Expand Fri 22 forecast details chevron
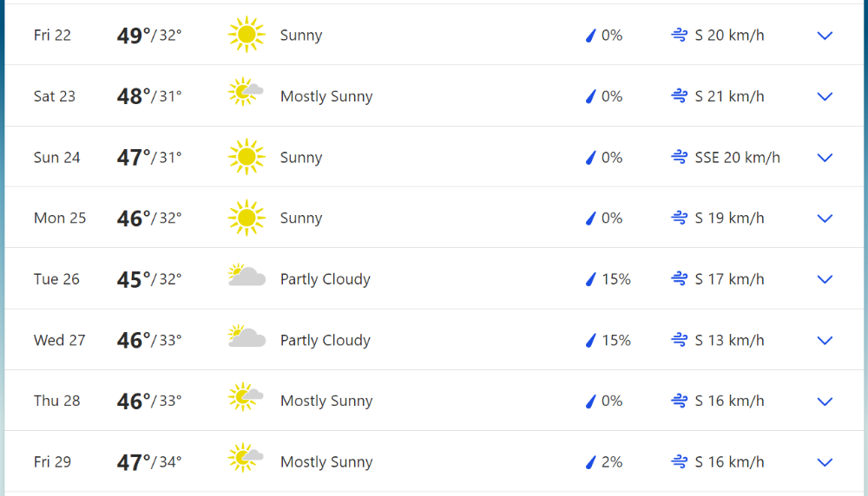868x496 pixels. (x=825, y=36)
